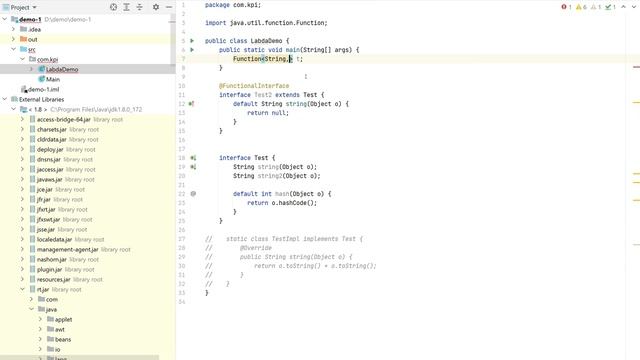The width and height of the screenshot is (640, 360).
Task: Go to next highlighted error arrow
Action: 634,7
